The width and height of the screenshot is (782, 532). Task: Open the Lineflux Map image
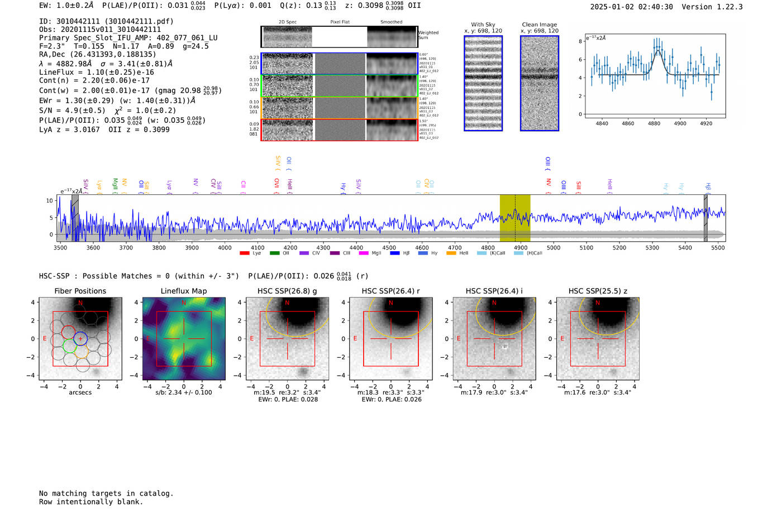(184, 339)
